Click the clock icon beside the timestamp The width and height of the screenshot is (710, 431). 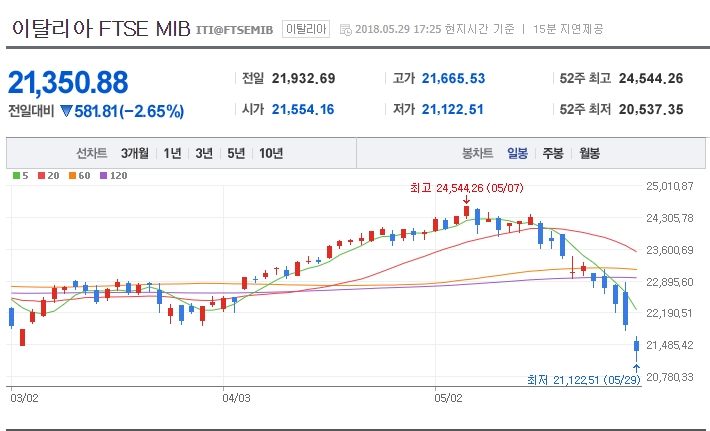coord(346,29)
